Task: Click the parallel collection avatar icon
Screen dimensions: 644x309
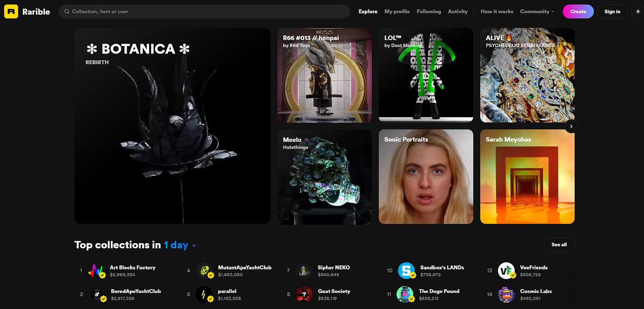Action: [x=204, y=294]
